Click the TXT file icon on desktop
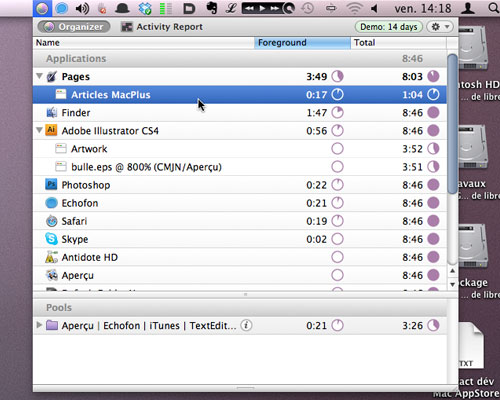The height and width of the screenshot is (400, 500). point(470,345)
